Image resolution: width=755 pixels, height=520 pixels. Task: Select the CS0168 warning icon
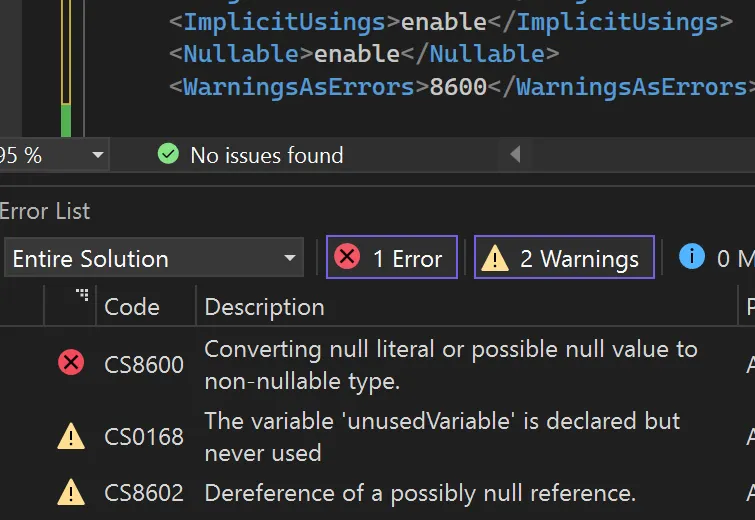pos(71,436)
